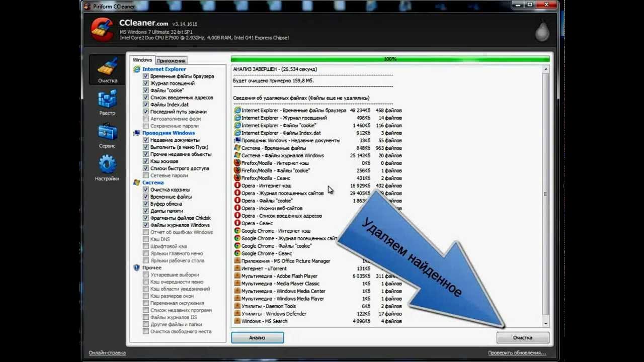Open the Реестр registry section
The height and width of the screenshot is (362, 644).
(107, 102)
